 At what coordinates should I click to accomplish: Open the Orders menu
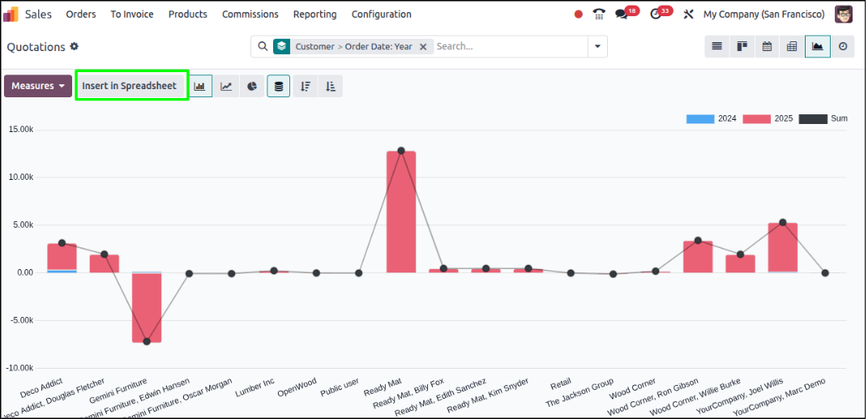tap(81, 15)
